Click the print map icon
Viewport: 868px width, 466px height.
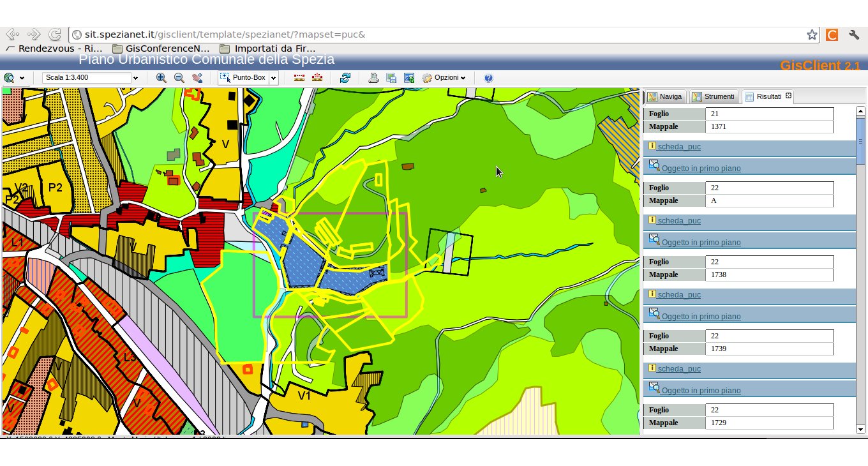373,78
